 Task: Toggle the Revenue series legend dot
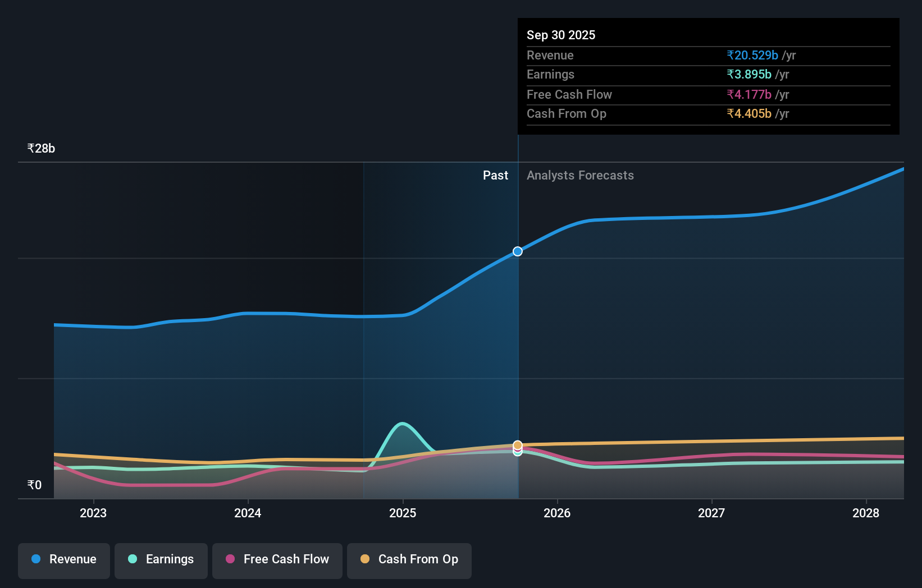pos(36,559)
